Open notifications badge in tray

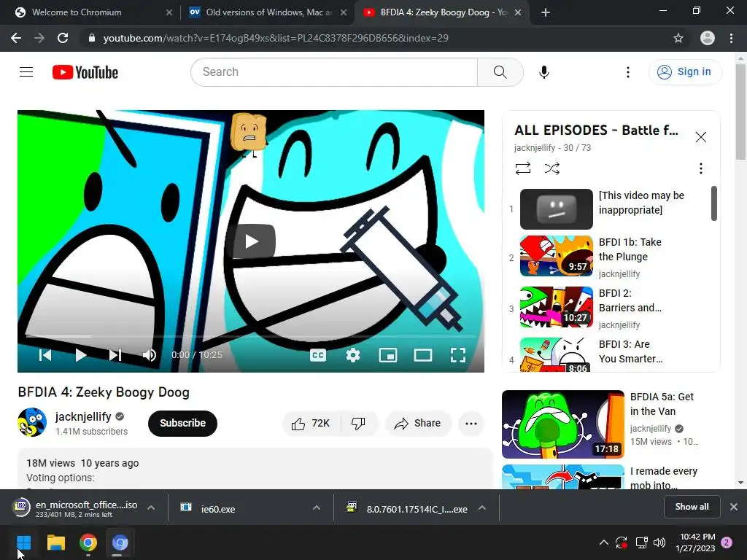[727, 542]
